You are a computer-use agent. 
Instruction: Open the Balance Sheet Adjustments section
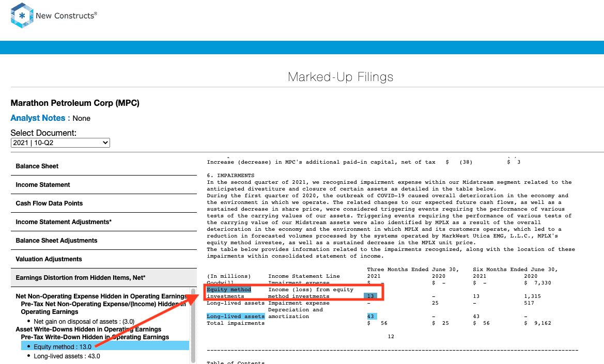point(104,241)
